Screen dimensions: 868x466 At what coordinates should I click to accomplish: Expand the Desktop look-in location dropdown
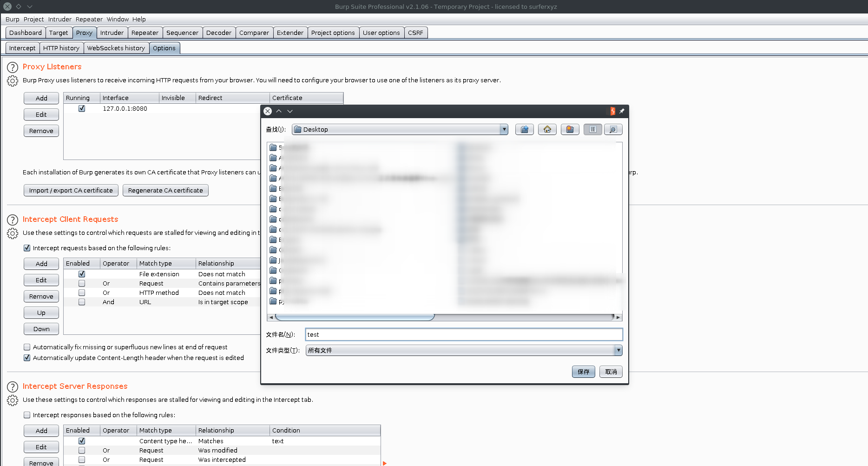[504, 129]
